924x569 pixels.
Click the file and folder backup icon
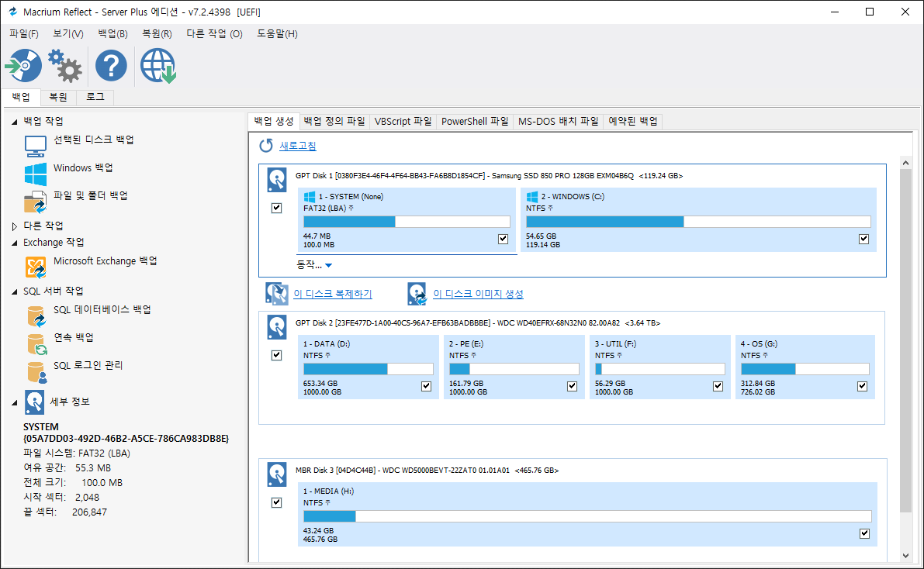point(36,202)
